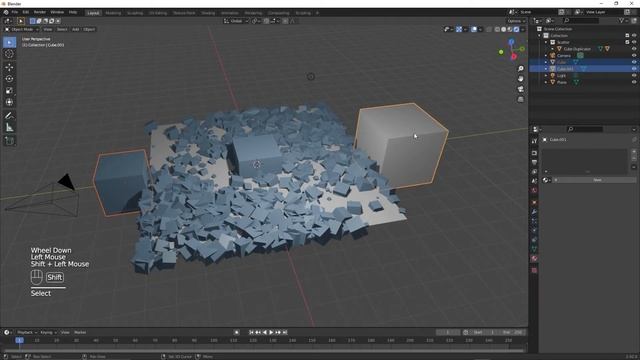Open the Tool settings properties tab

point(534,141)
